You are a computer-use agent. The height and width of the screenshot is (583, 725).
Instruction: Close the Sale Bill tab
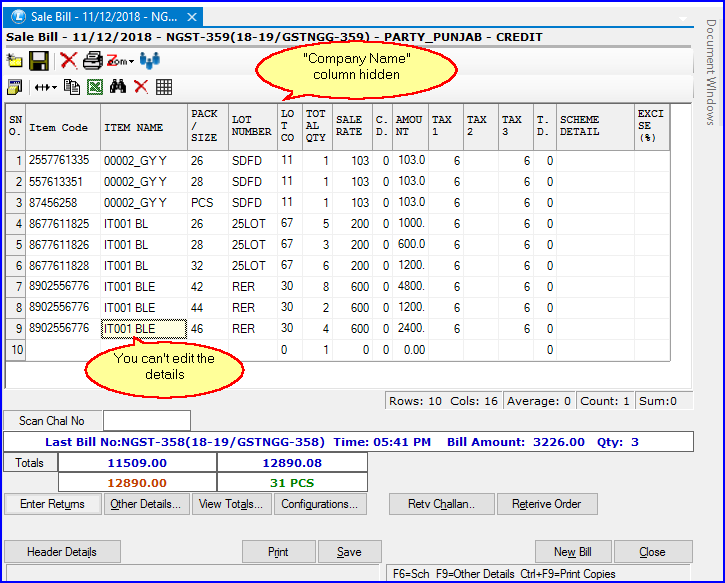(192, 18)
